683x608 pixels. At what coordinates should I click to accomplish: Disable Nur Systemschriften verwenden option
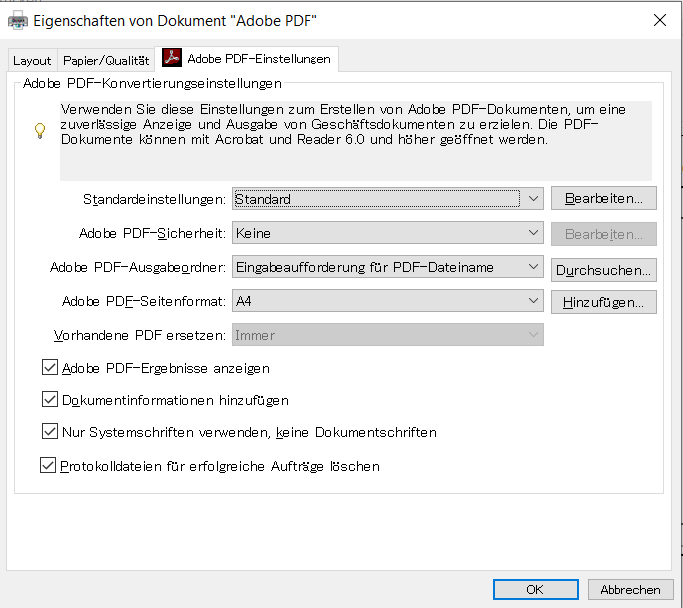(x=50, y=432)
